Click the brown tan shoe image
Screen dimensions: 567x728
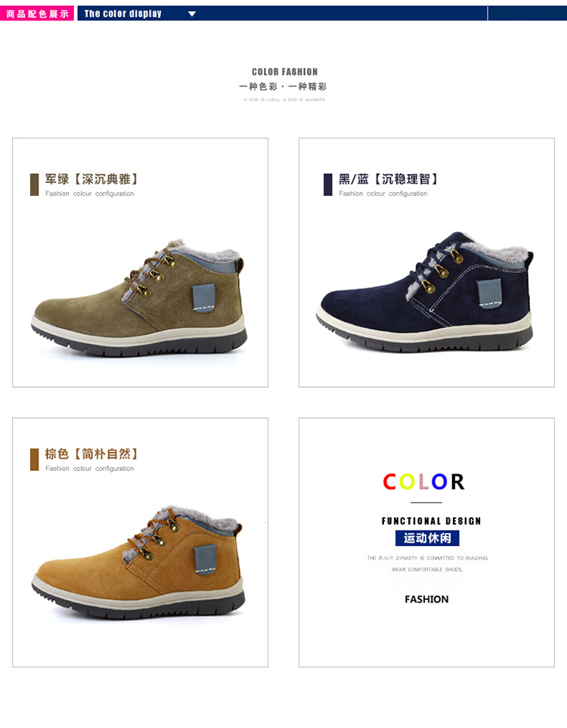coord(138,562)
